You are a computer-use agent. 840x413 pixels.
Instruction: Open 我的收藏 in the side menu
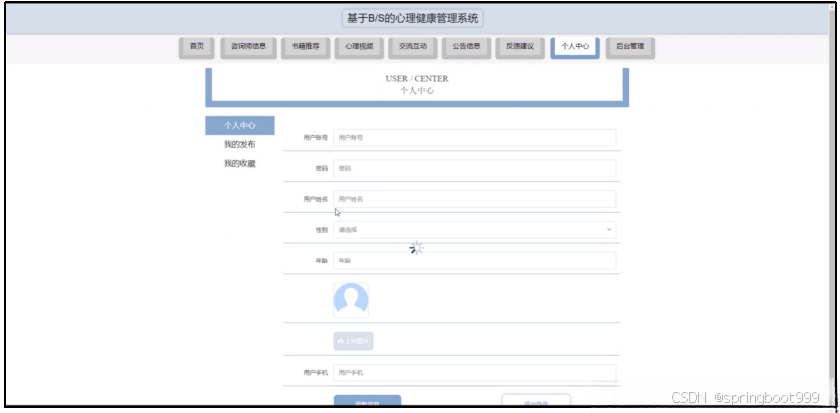(239, 164)
